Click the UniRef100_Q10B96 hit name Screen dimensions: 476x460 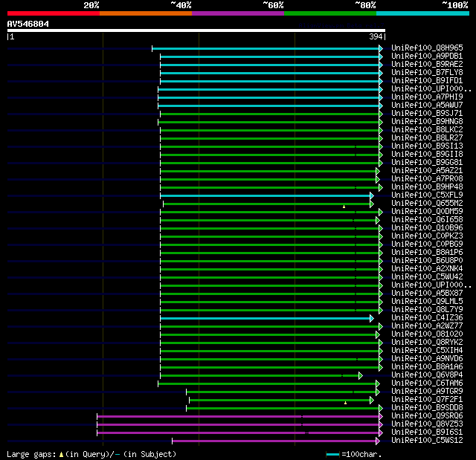pyautogui.click(x=427, y=228)
